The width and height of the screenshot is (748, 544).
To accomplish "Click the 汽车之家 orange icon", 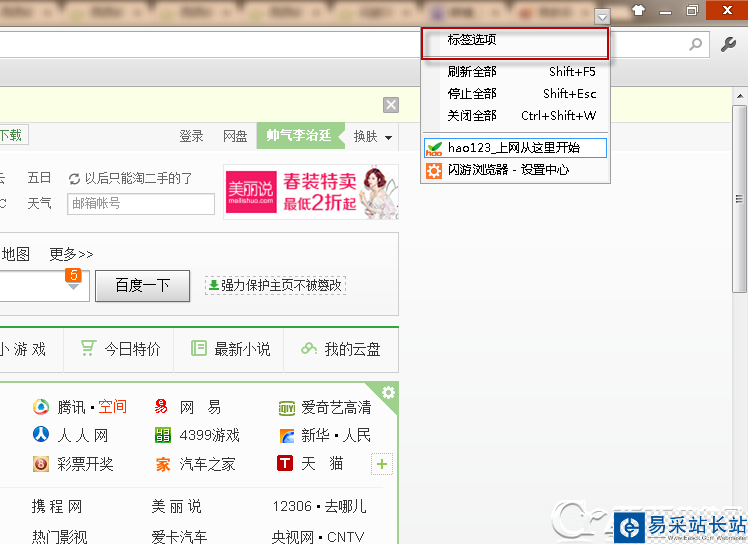I will tap(163, 464).
